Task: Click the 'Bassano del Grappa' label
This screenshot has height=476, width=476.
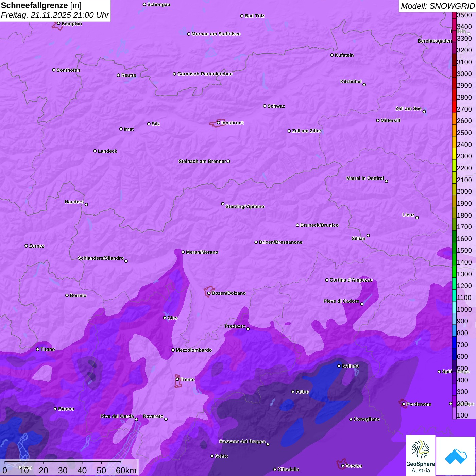Action: click(242, 441)
